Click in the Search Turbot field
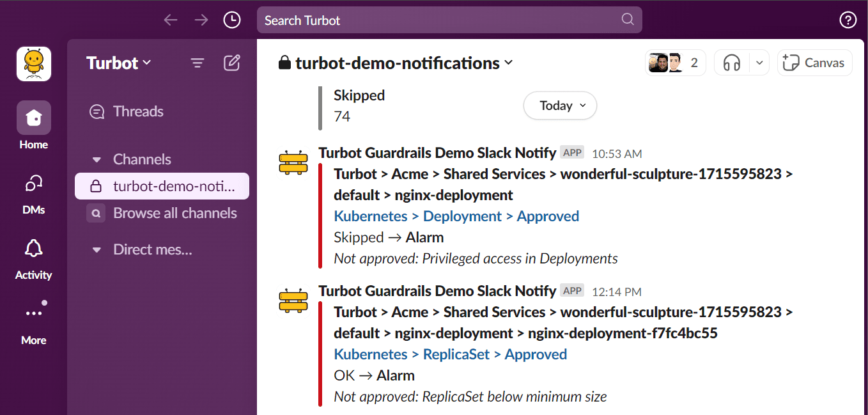 click(x=447, y=20)
